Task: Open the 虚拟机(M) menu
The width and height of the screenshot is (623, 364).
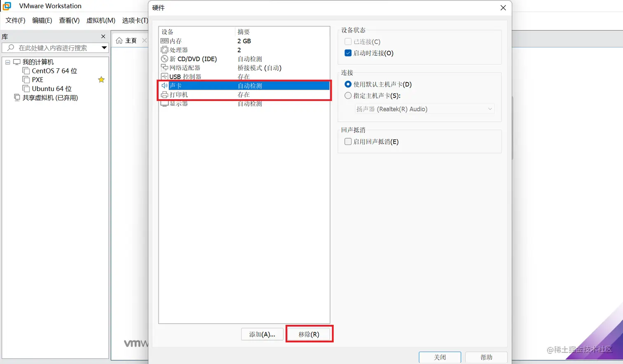Action: click(101, 20)
